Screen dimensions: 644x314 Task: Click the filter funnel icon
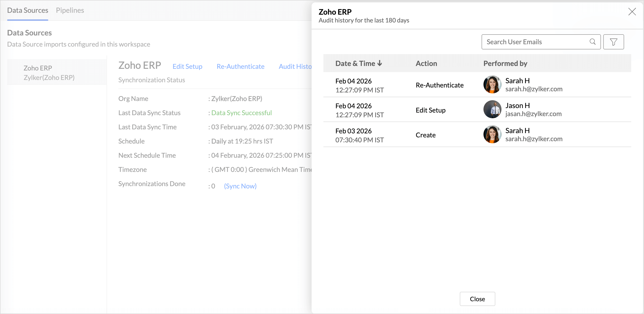tap(613, 42)
